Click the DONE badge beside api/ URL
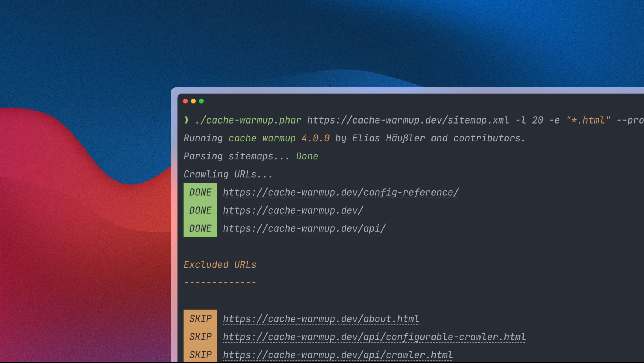 pos(200,228)
